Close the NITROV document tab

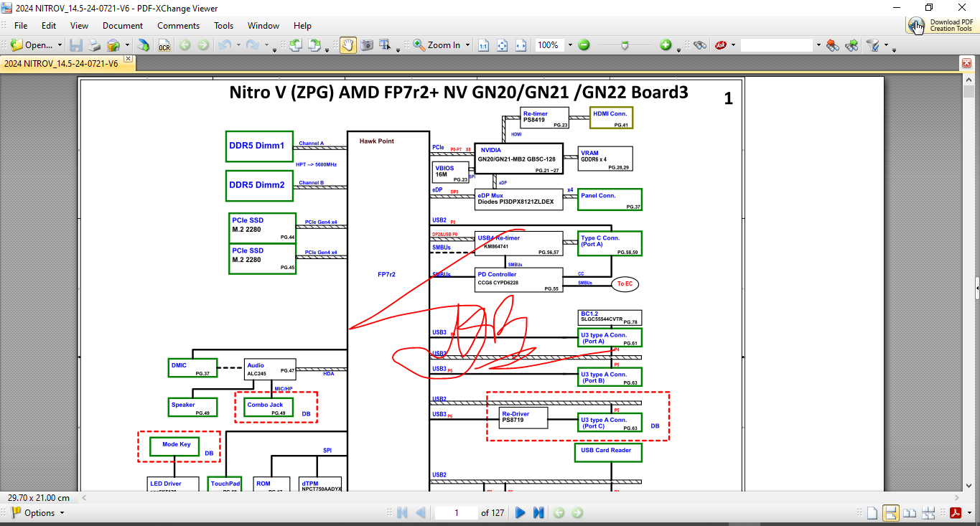(128, 58)
